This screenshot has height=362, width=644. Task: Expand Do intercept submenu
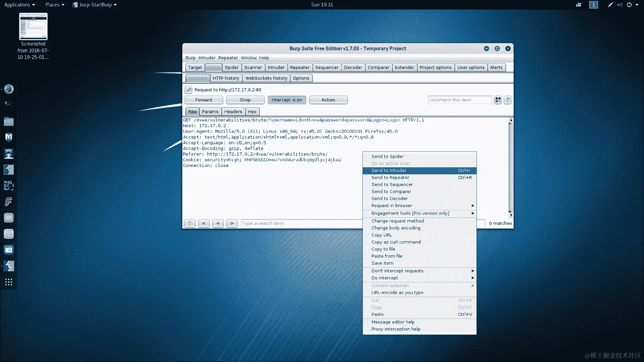coord(419,278)
